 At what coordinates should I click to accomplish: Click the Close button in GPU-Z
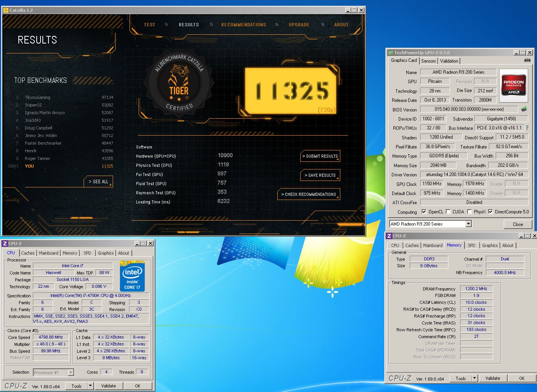pyautogui.click(x=518, y=224)
